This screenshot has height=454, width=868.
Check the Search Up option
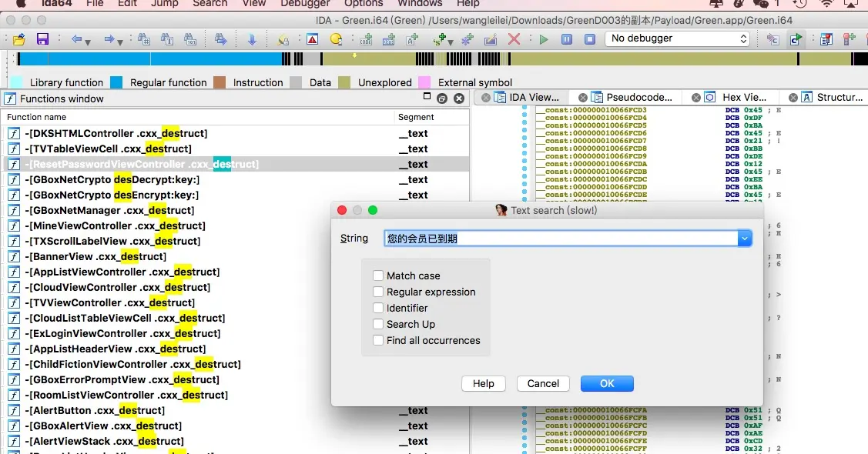coord(378,324)
